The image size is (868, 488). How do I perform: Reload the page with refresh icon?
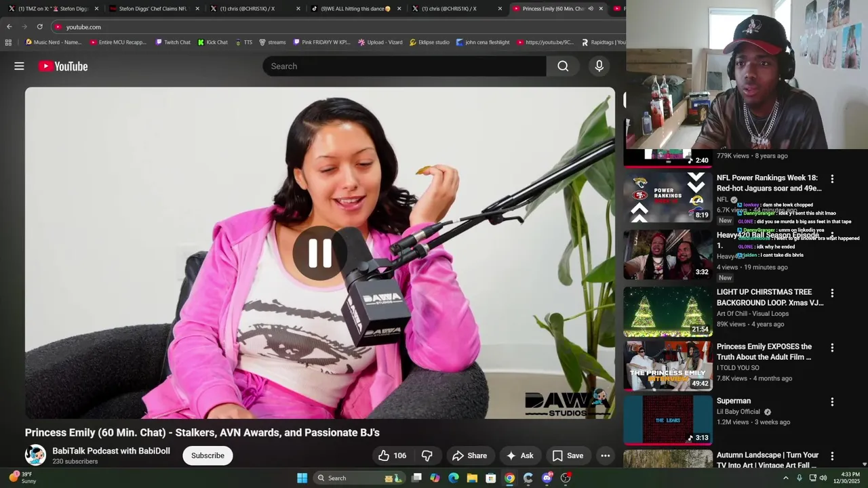pyautogui.click(x=39, y=26)
